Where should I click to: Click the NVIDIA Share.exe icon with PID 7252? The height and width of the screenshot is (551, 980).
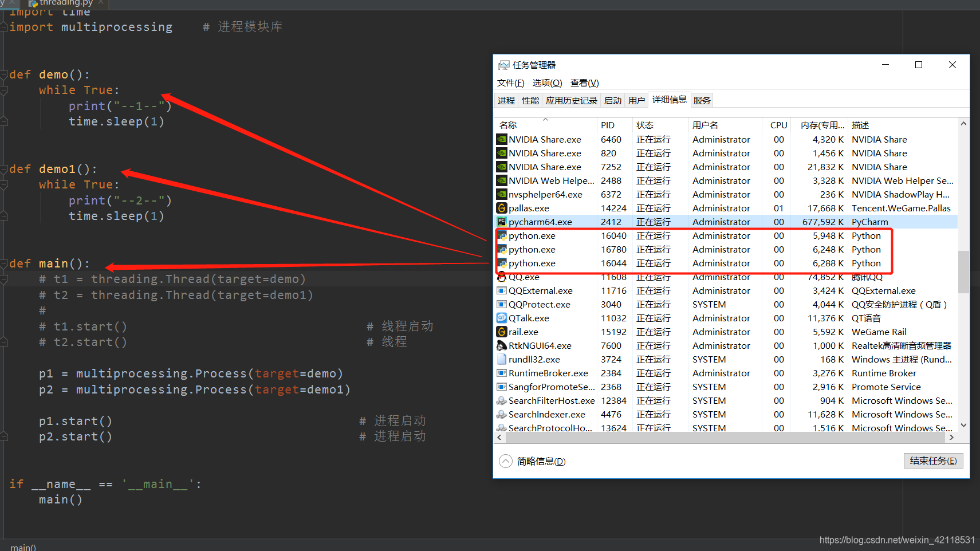tap(502, 167)
